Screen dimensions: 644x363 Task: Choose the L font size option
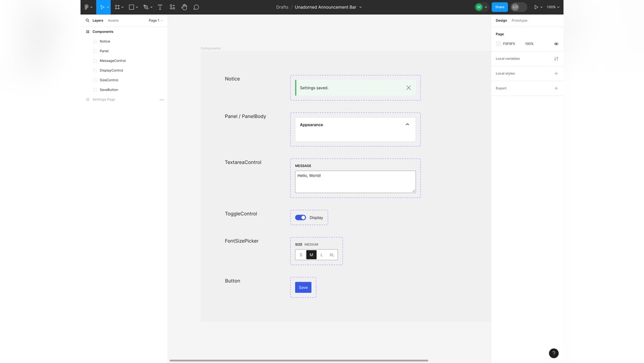pyautogui.click(x=321, y=255)
